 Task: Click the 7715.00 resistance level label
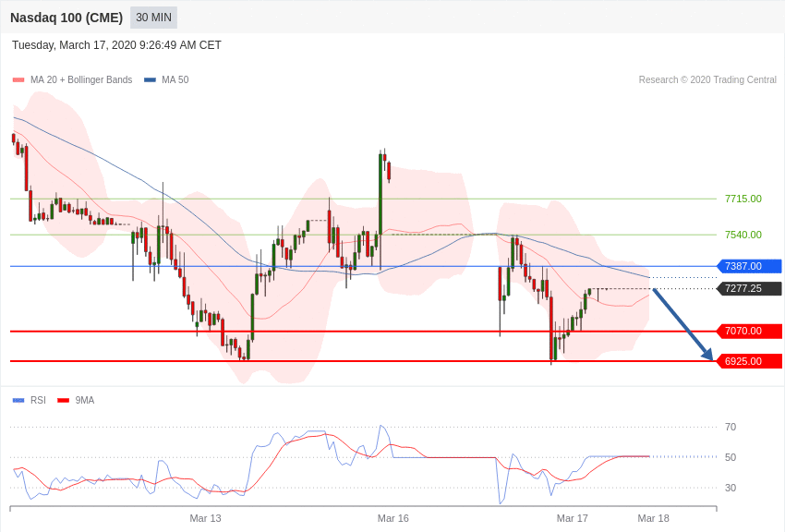tap(743, 199)
